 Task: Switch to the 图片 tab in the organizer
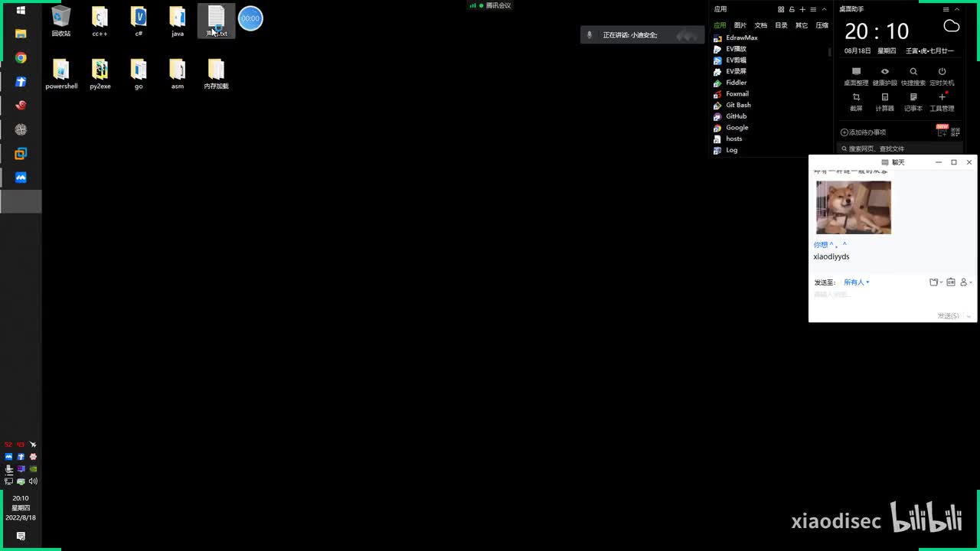740,25
